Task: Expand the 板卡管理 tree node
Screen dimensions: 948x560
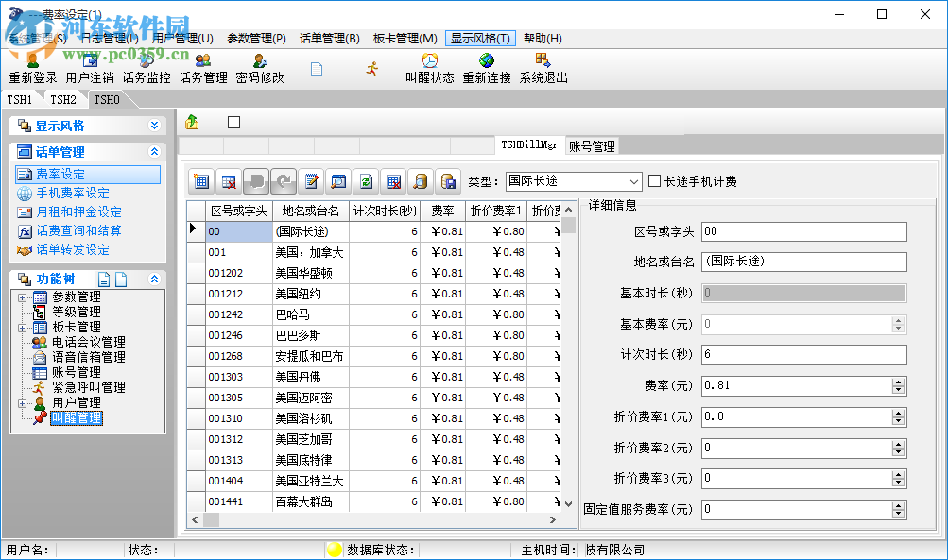Action: click(22, 327)
